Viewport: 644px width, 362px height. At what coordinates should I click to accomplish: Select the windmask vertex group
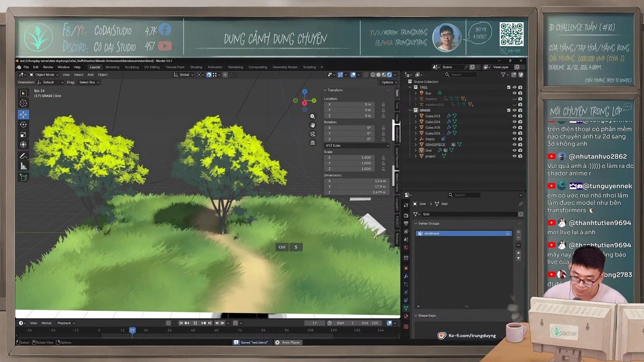point(463,233)
